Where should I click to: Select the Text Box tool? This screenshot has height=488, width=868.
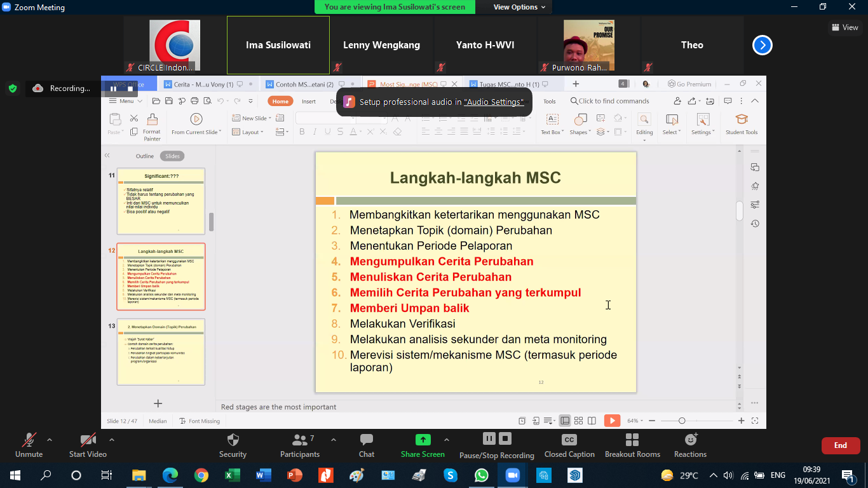(552, 119)
